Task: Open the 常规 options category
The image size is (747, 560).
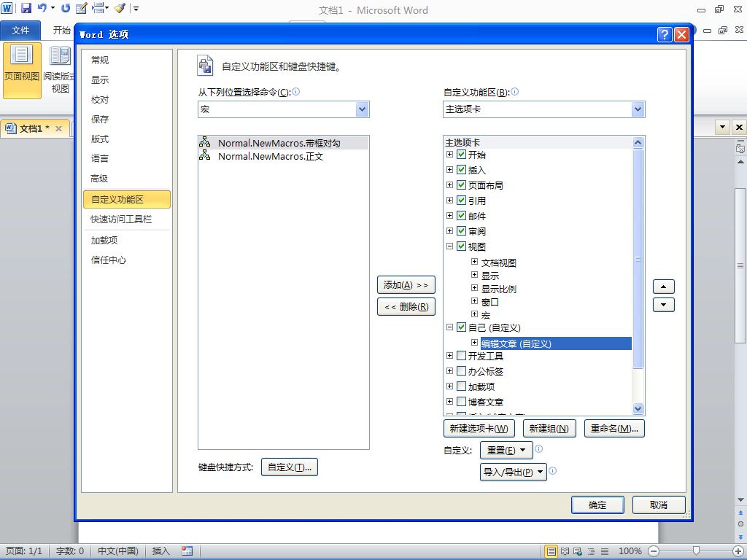Action: point(100,60)
